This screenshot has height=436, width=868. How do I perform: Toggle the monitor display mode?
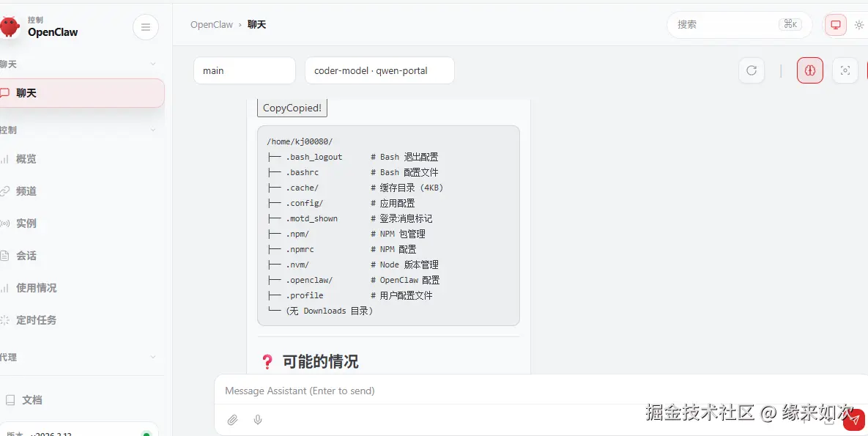pos(835,24)
